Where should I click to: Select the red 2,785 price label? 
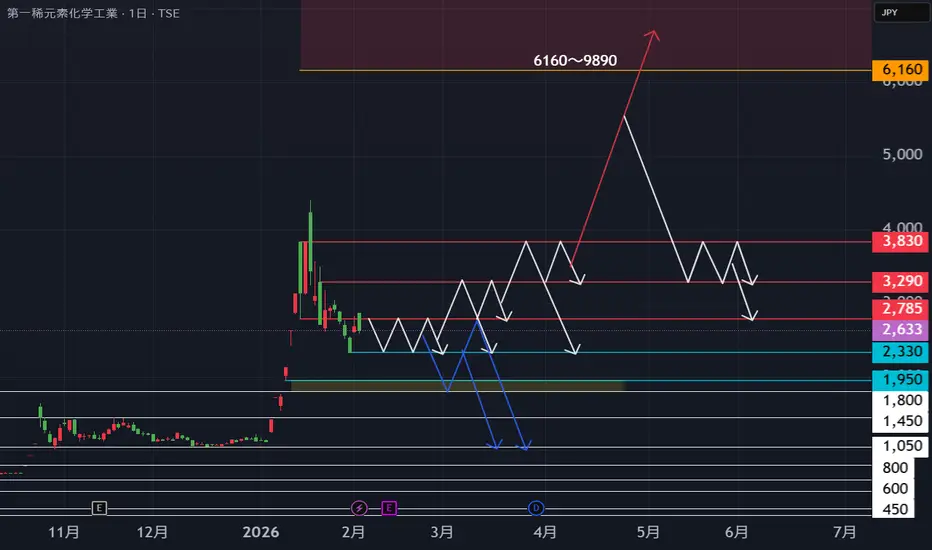(900, 309)
